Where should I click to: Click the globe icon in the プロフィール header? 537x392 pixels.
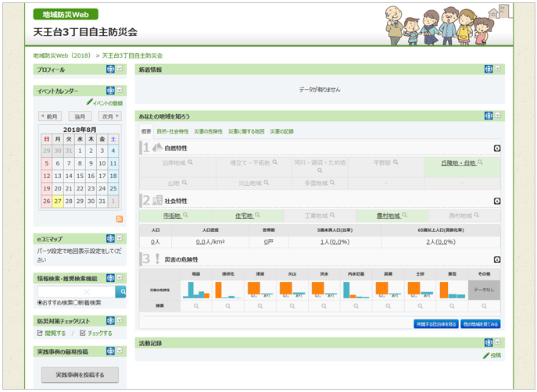[x=110, y=69]
